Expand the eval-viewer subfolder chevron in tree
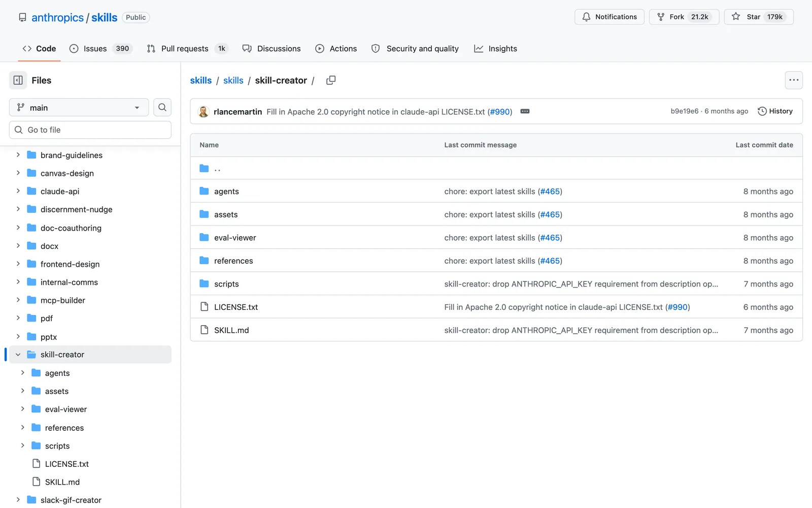Screen dimensions: 812x508 click(22, 409)
